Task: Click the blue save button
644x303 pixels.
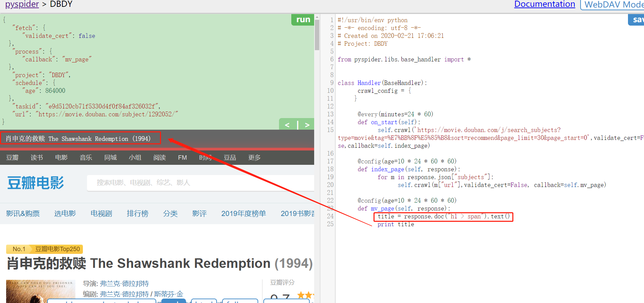Action: tap(636, 20)
